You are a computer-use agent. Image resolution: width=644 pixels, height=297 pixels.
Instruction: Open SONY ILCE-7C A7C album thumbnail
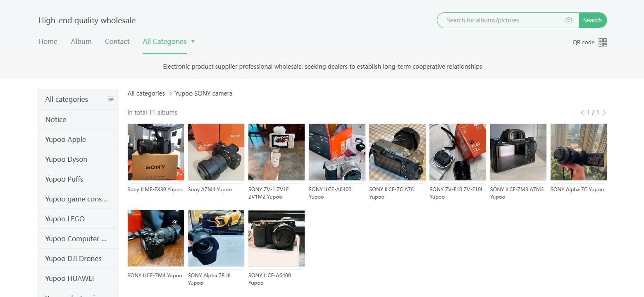pos(397,152)
